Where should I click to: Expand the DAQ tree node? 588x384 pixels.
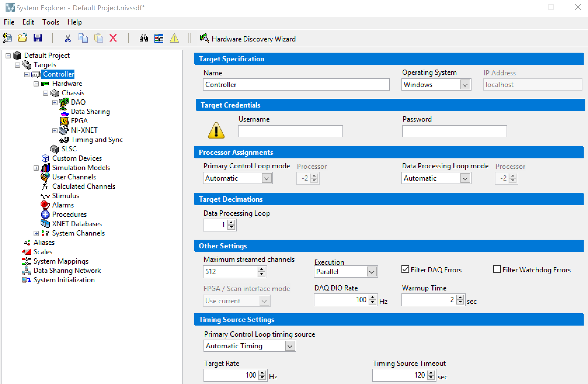55,102
